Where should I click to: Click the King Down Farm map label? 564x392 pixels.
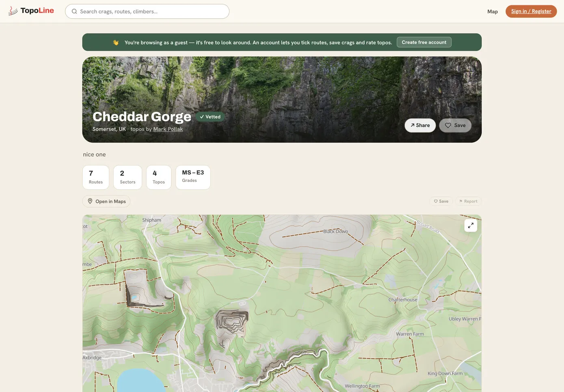point(445,374)
